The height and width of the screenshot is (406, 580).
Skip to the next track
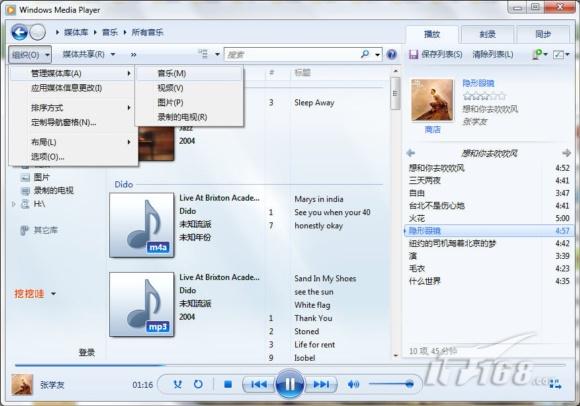321,385
